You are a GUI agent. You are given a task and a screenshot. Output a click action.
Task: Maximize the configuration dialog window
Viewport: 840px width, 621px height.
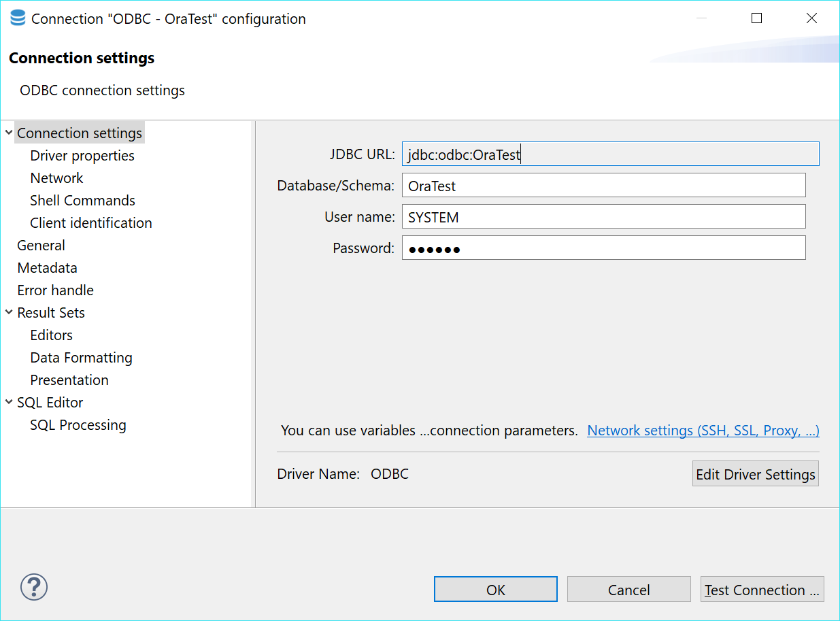click(756, 18)
